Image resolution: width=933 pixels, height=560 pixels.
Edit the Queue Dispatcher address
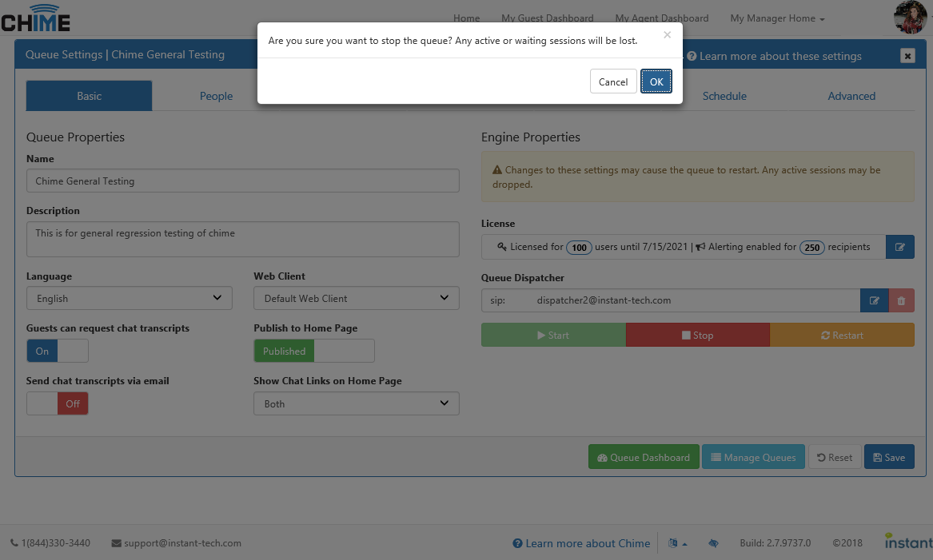pos(874,300)
